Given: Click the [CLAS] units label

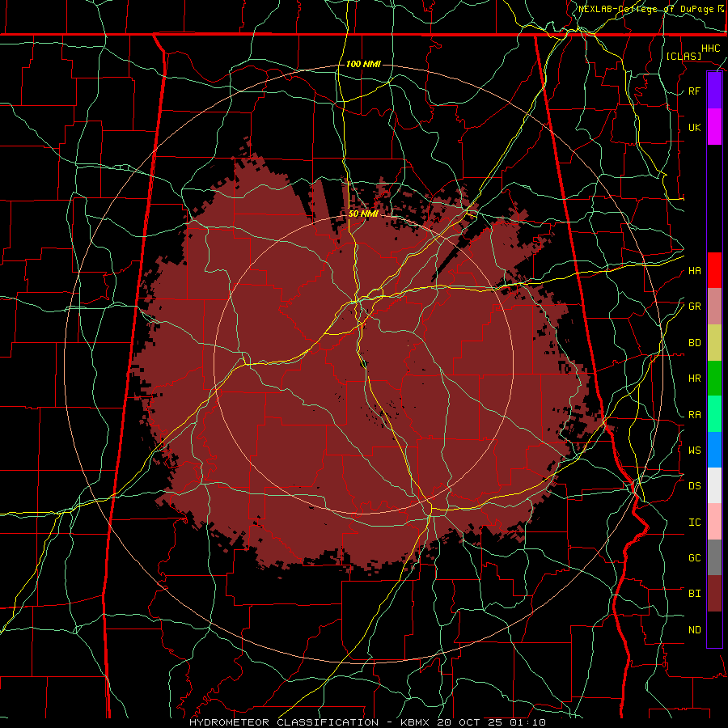Looking at the screenshot, I should pyautogui.click(x=684, y=56).
